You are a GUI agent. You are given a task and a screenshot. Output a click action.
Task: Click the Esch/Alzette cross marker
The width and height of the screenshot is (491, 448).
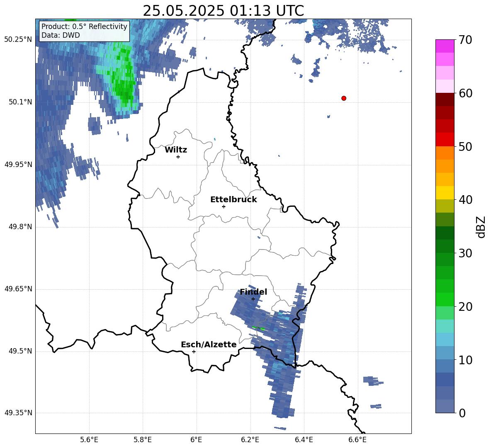pos(194,351)
